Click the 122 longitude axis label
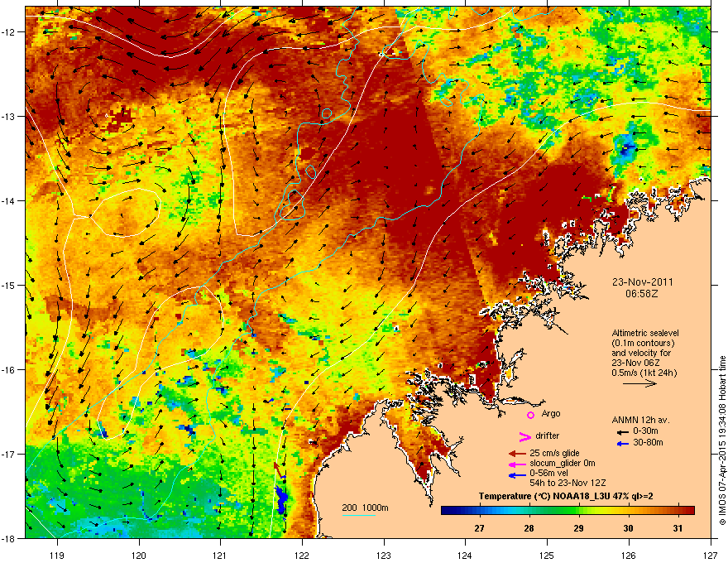The width and height of the screenshot is (728, 563). point(302,555)
